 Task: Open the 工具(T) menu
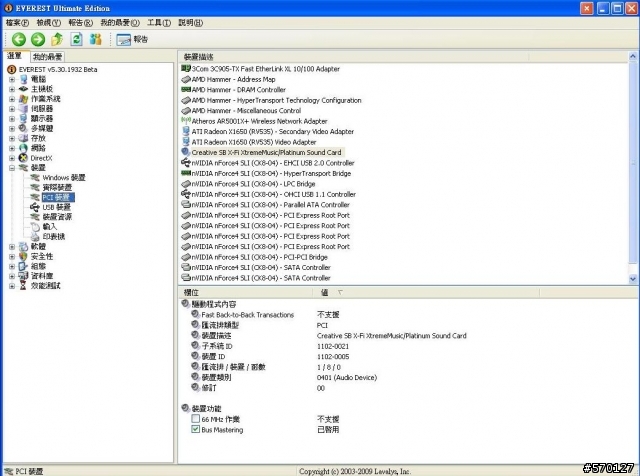pyautogui.click(x=159, y=23)
